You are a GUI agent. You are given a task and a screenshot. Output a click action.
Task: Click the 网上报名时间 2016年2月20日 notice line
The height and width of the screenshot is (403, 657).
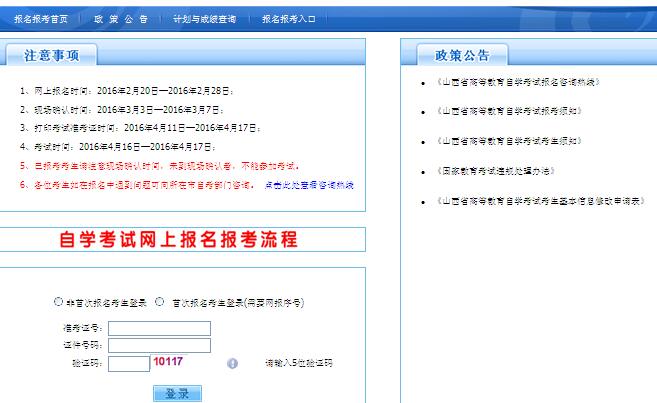127,91
